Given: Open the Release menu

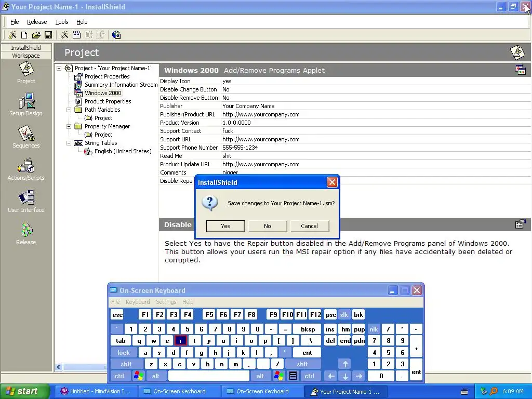Looking at the screenshot, I should tap(37, 22).
